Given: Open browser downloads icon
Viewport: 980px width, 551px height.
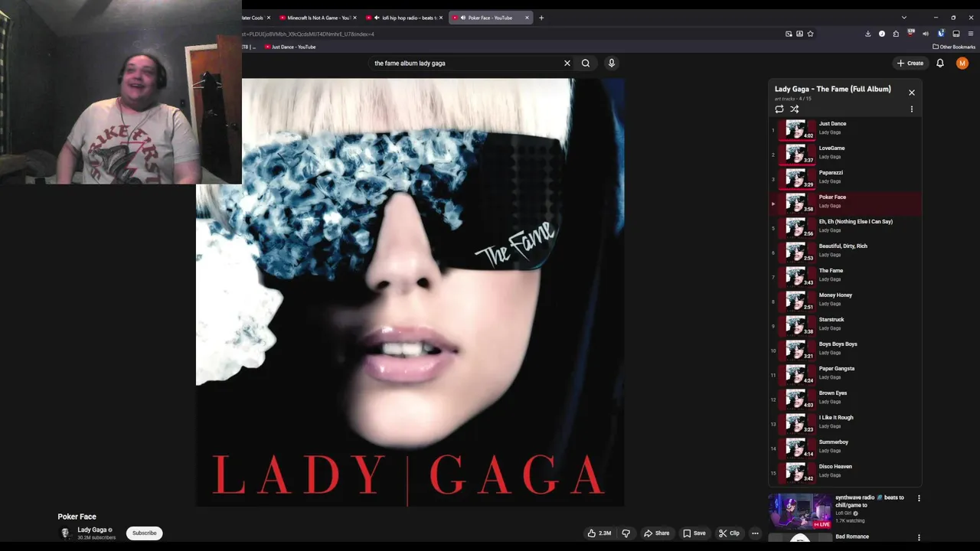Looking at the screenshot, I should [x=867, y=34].
